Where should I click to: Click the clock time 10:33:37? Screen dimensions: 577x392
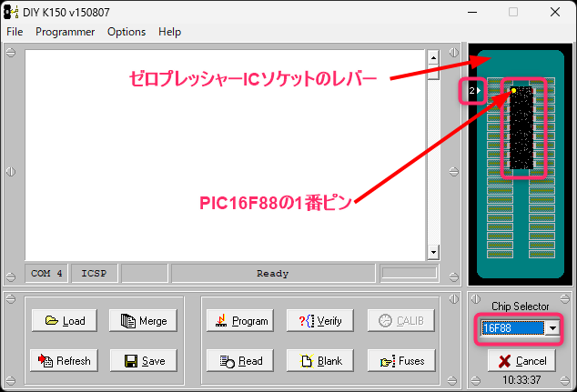(521, 380)
